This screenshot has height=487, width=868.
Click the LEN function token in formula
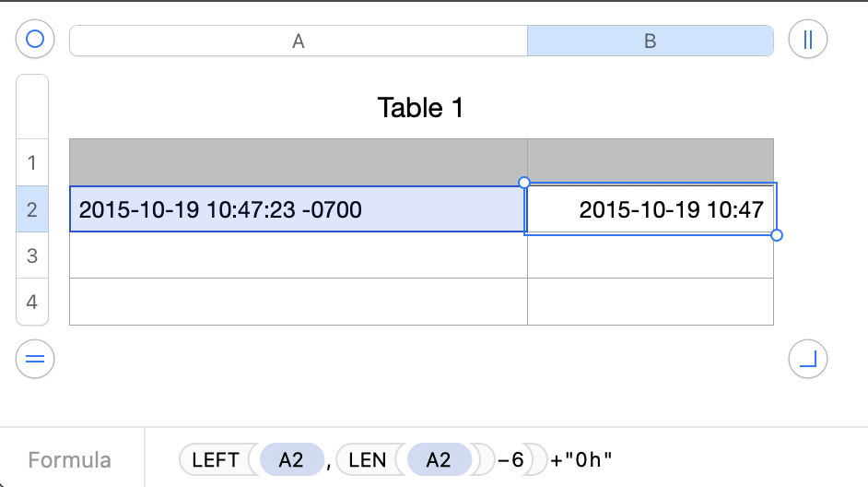click(x=367, y=459)
